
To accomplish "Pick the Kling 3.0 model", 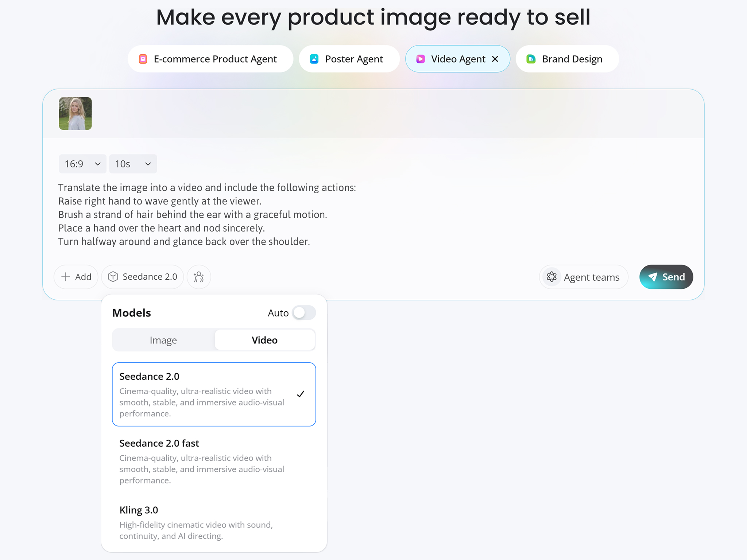I will 214,522.
